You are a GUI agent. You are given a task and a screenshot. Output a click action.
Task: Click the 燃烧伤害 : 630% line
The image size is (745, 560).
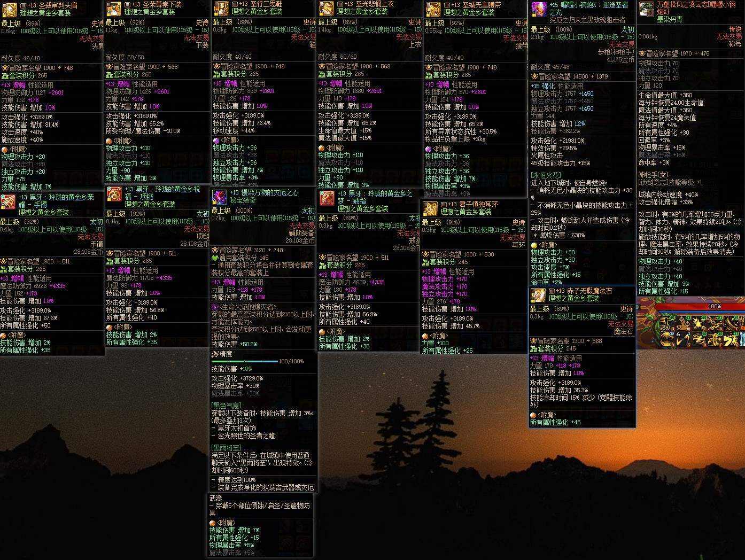click(x=562, y=235)
